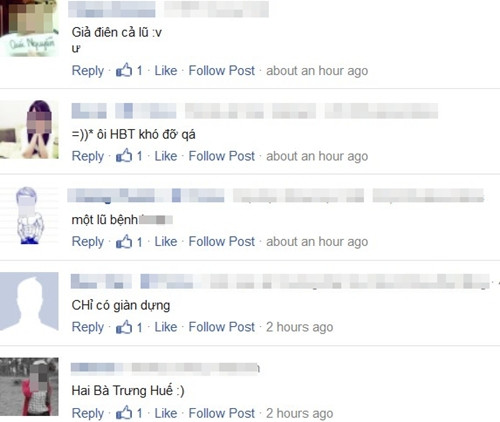Open '2 hours ago' timestamp on 'CHỉ có giàn dựng'
Screen dimensions: 500x422
(299, 327)
